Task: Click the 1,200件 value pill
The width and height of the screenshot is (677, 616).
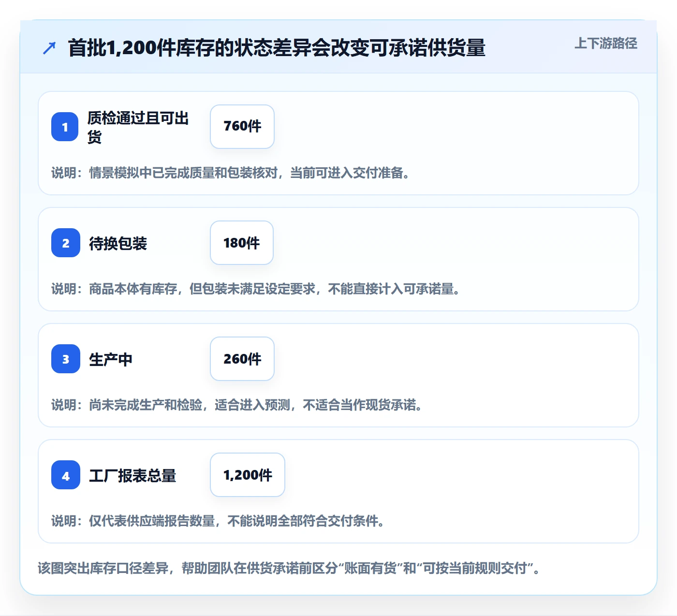Action: click(x=248, y=475)
